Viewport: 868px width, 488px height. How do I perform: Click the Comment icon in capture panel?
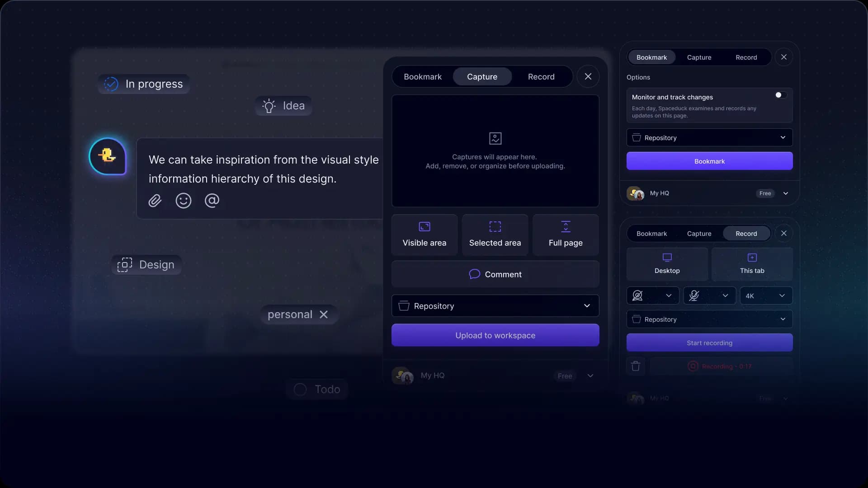pyautogui.click(x=474, y=275)
